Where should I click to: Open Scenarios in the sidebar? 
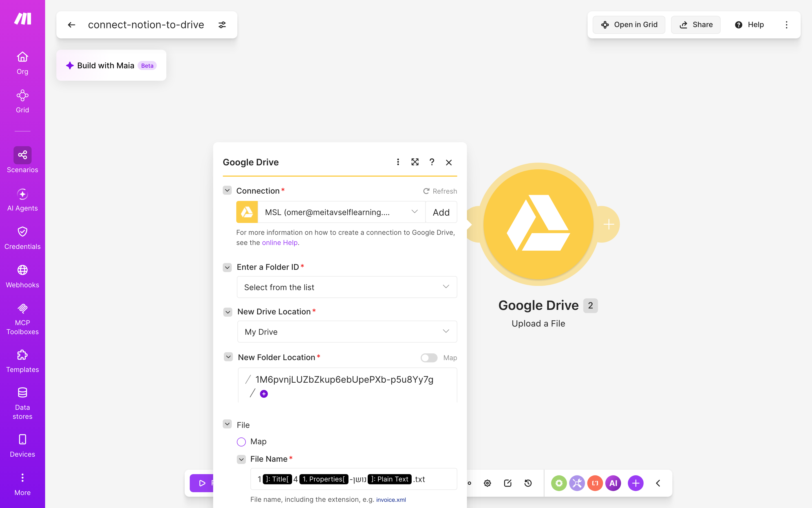23,160
